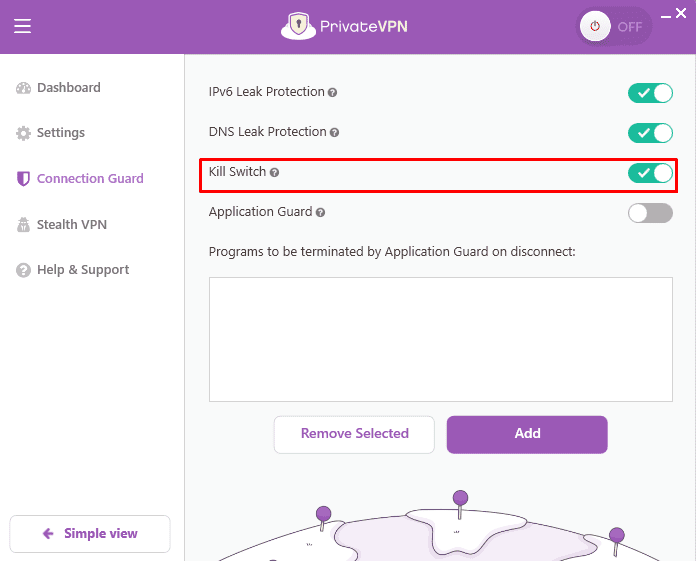
Task: Go to the Settings tab
Action: [x=60, y=133]
